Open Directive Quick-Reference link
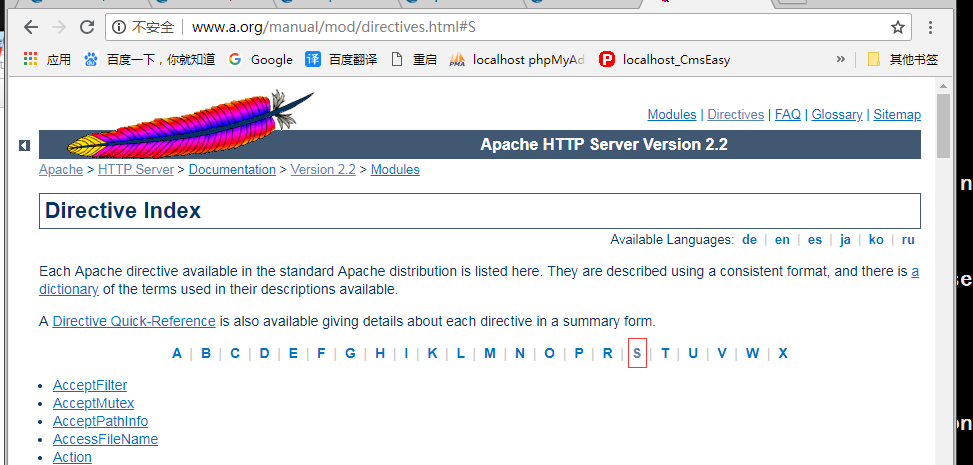The image size is (973, 465). (x=134, y=322)
